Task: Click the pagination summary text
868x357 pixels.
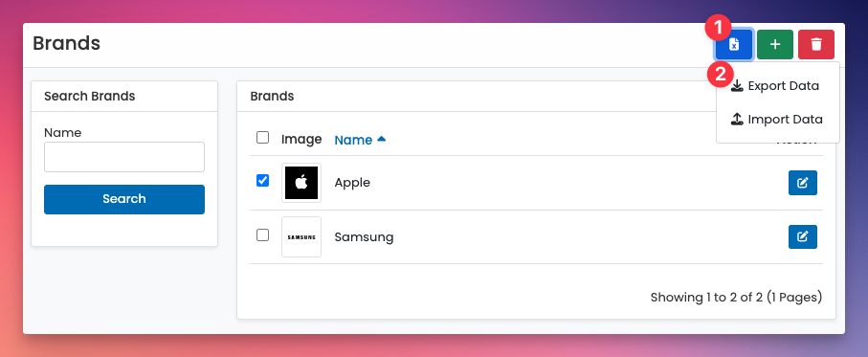Action: pyautogui.click(x=736, y=298)
